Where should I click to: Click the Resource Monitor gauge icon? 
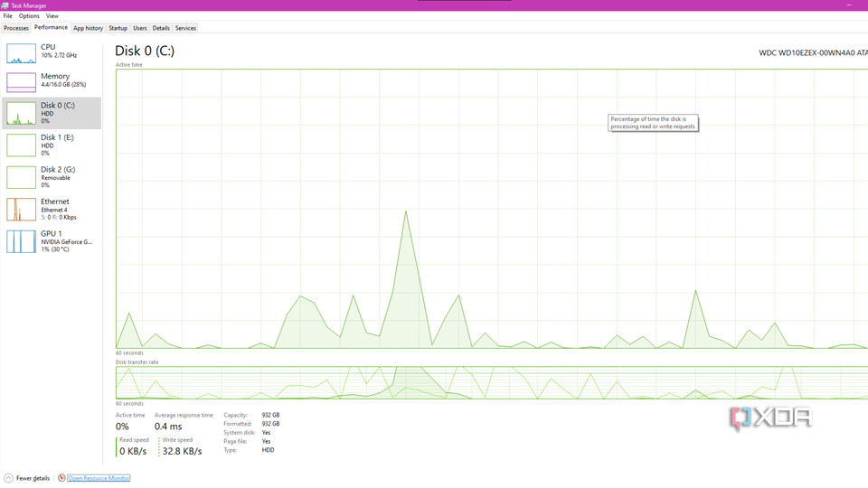[x=61, y=478]
